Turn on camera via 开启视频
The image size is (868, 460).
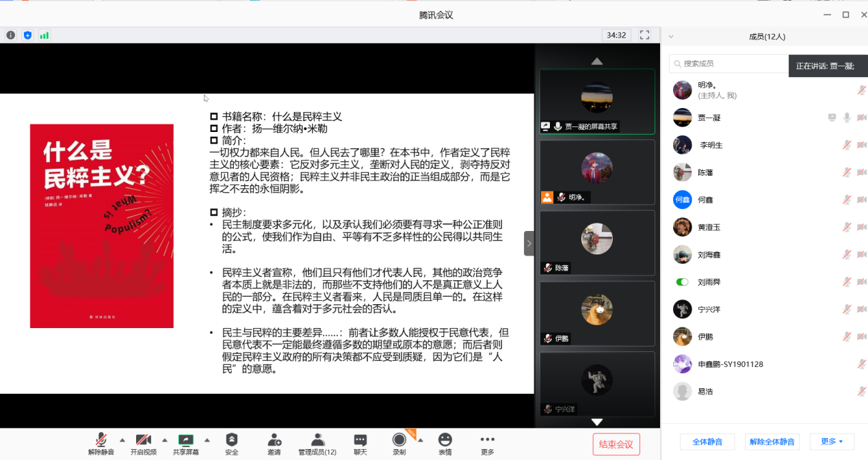(x=144, y=444)
